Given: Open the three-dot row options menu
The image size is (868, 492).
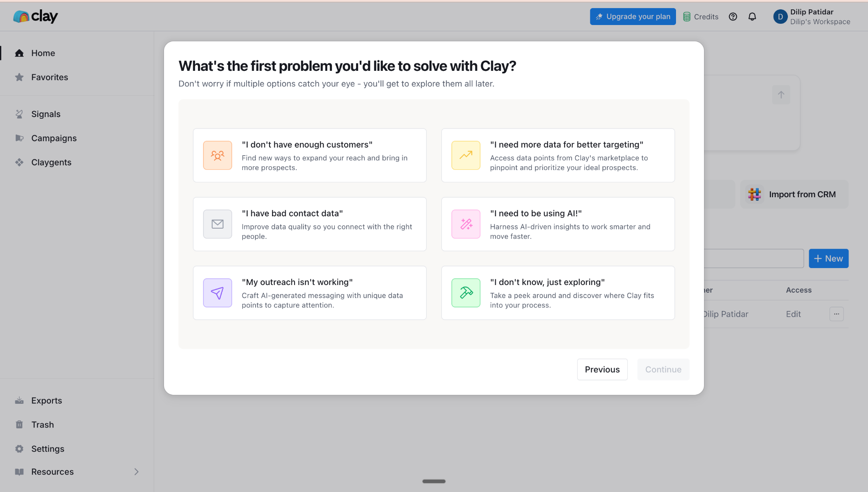Looking at the screenshot, I should [836, 314].
